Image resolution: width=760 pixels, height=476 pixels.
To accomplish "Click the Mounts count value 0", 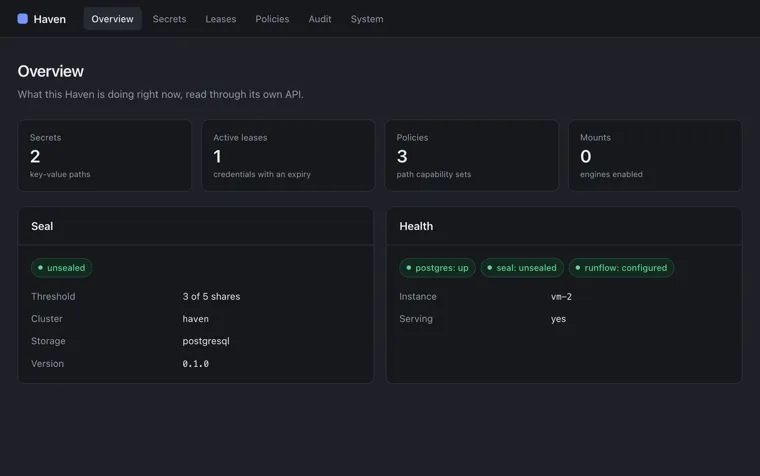I will 586,157.
